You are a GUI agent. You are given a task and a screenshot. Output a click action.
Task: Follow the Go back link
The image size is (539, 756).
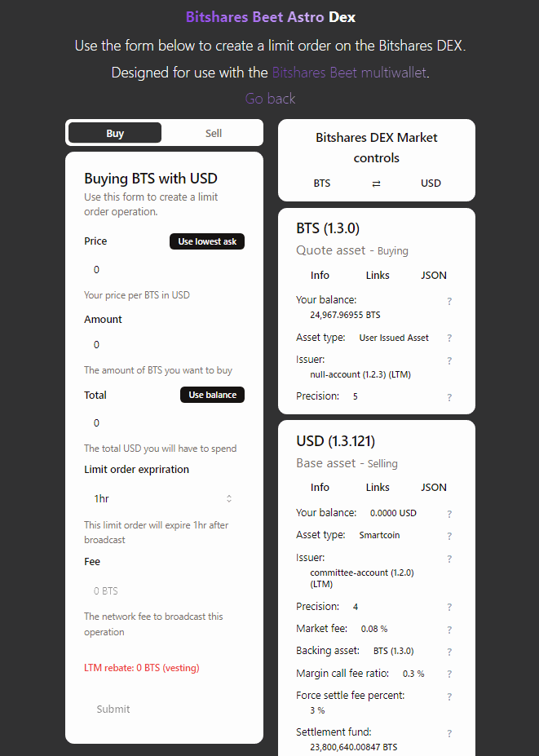tap(270, 99)
